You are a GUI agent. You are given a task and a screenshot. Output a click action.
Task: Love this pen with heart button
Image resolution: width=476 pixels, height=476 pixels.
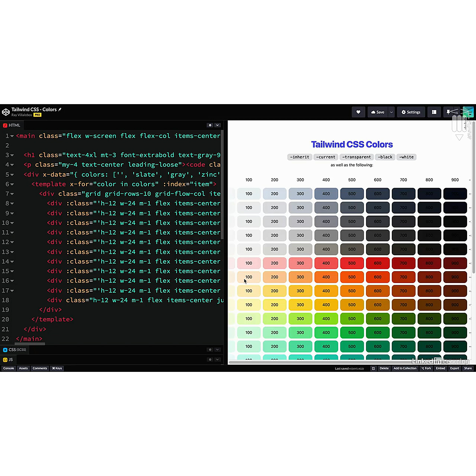pos(358,112)
